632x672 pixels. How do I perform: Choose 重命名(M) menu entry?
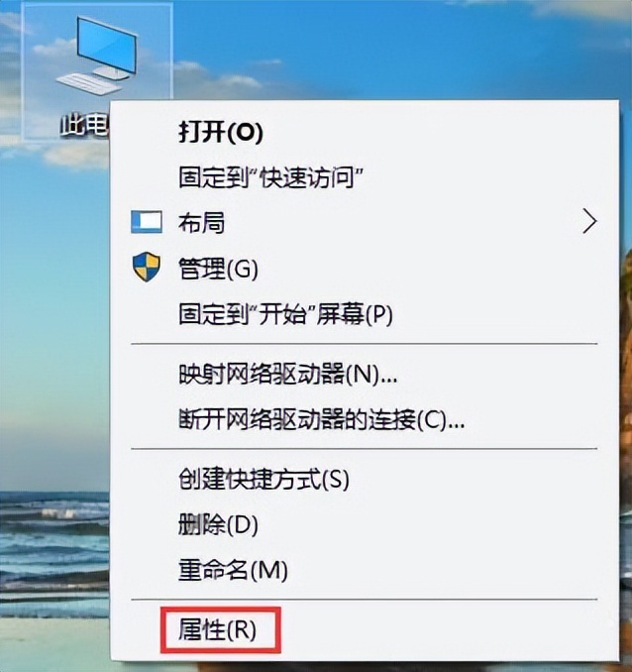coord(233,571)
